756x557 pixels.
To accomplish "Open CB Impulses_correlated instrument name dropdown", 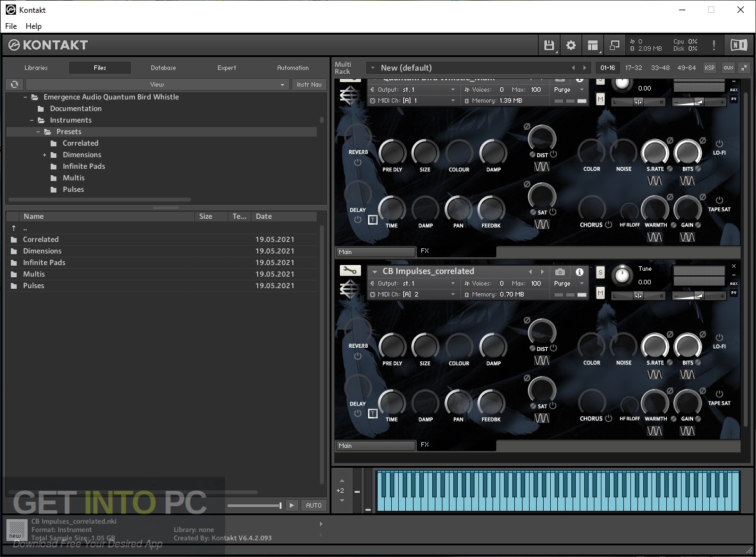I will 374,271.
